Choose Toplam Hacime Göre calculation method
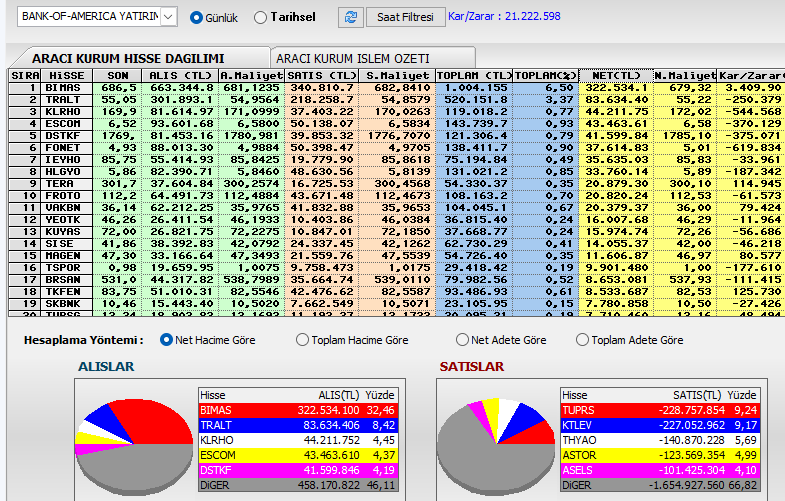 (x=303, y=340)
